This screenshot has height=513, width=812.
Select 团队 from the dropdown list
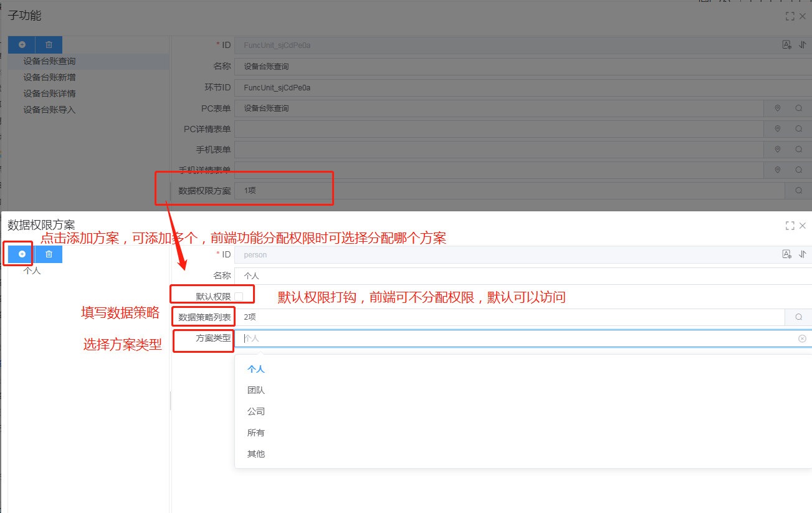point(256,390)
